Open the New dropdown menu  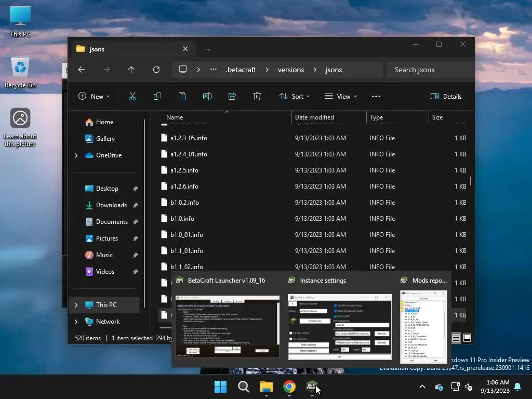click(94, 96)
